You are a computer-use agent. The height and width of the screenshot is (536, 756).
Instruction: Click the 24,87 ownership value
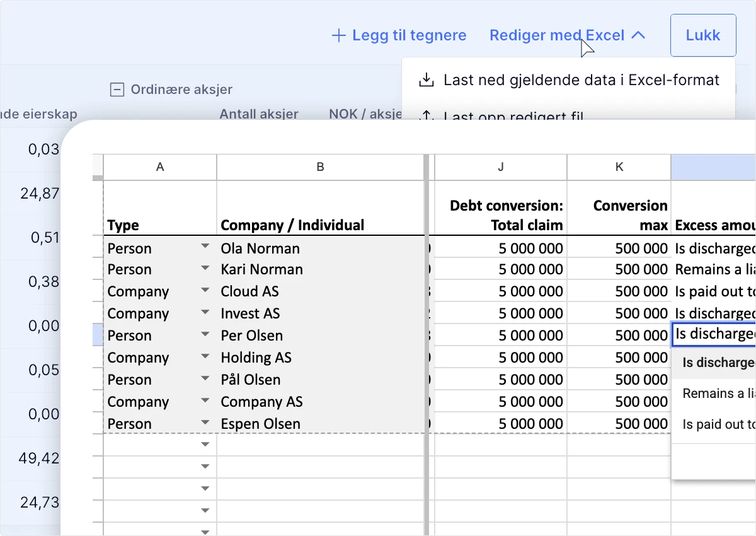(x=39, y=193)
